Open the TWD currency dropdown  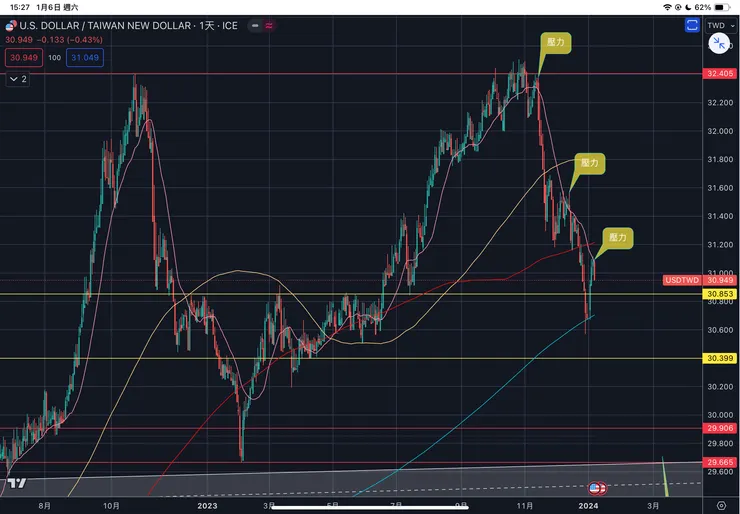point(721,25)
